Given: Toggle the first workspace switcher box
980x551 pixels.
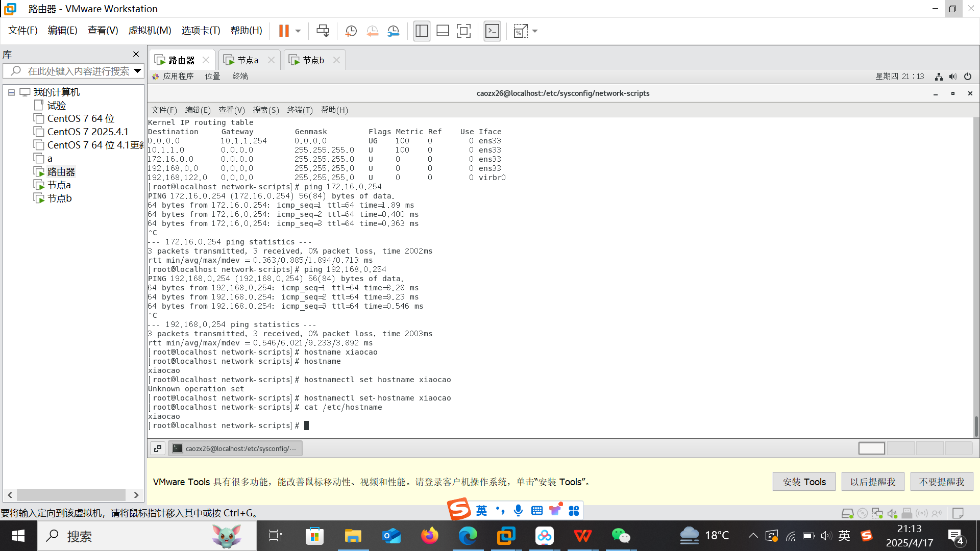Looking at the screenshot, I should pos(871,448).
